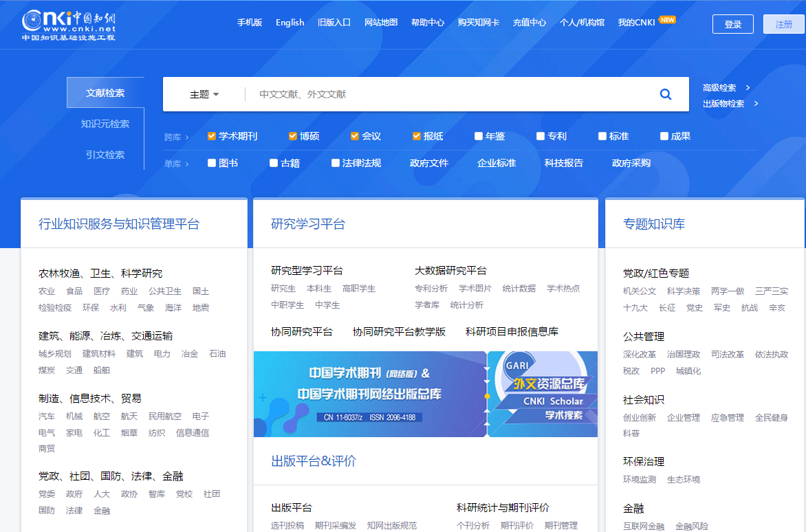Click 城乡规划 link

pos(55,354)
